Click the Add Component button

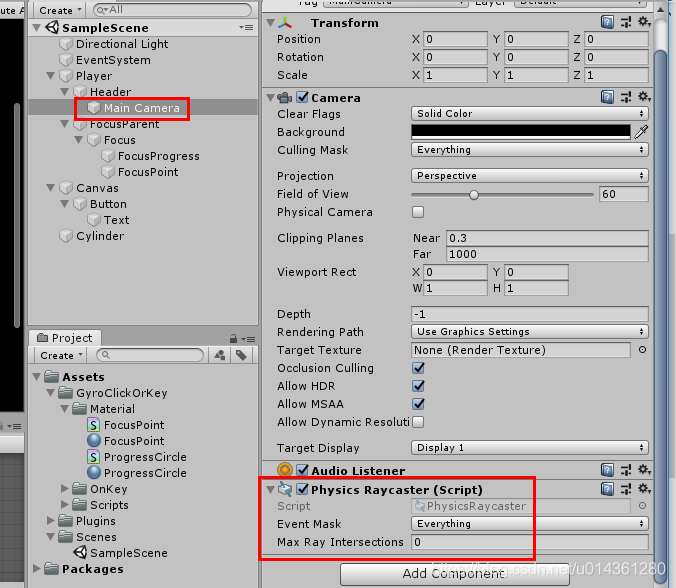pos(454,574)
